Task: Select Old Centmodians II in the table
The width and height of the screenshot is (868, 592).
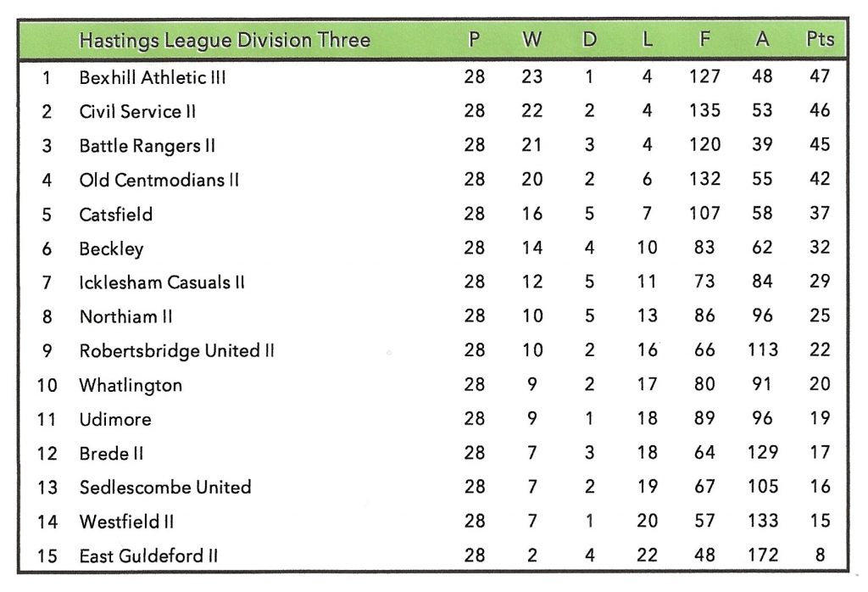Action: (x=159, y=180)
